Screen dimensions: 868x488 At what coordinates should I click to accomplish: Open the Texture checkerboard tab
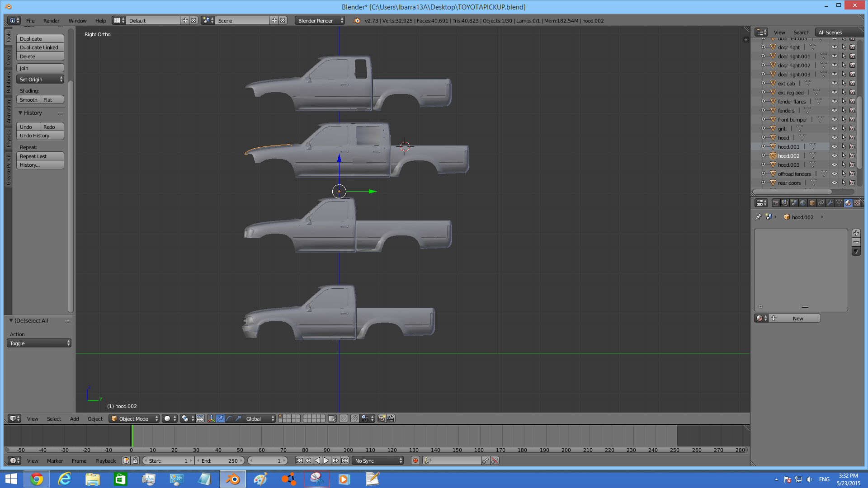click(x=857, y=203)
